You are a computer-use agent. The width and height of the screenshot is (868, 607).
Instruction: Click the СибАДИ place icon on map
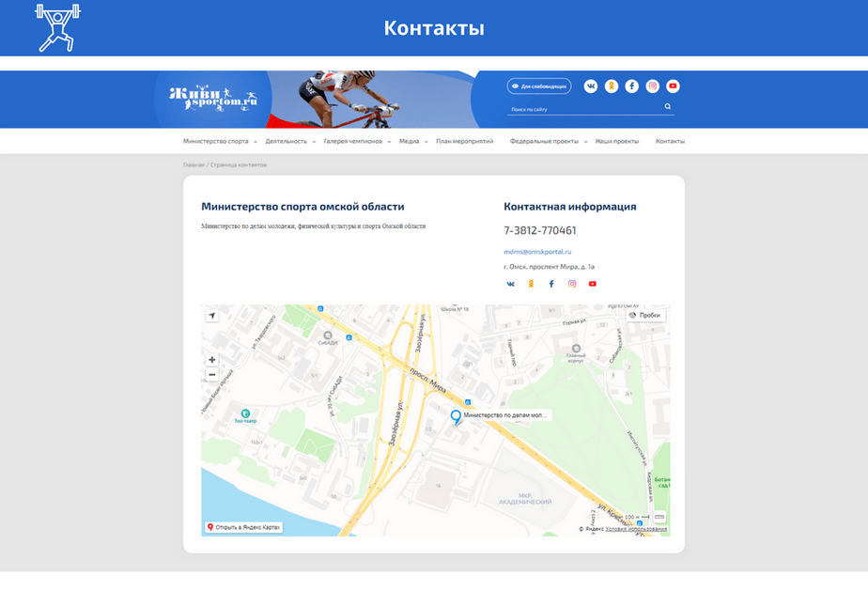pyautogui.click(x=328, y=335)
